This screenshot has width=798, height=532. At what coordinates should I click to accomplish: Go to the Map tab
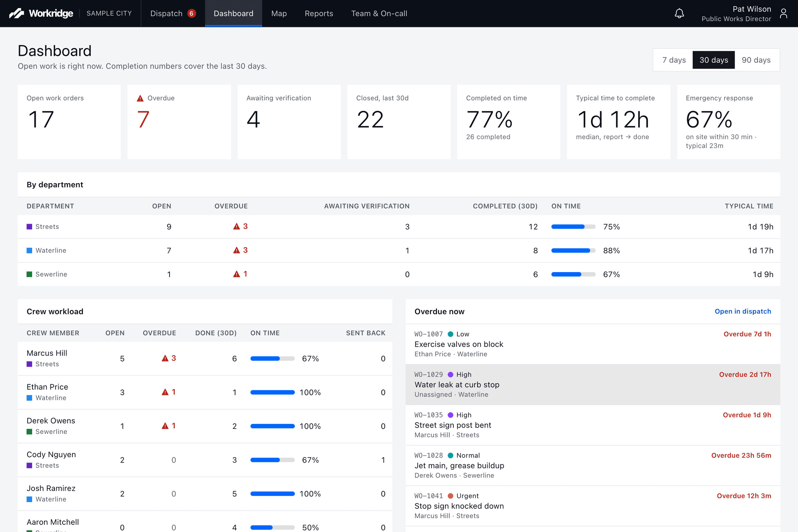tap(279, 13)
